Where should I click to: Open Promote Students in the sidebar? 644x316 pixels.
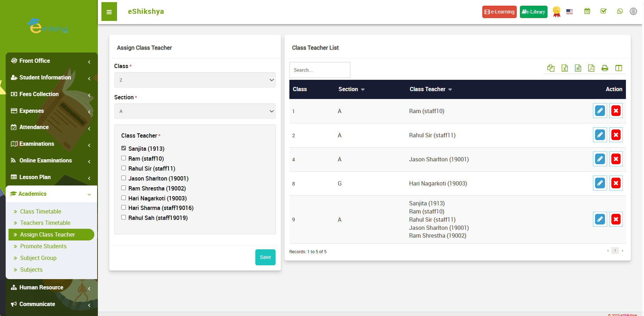pyautogui.click(x=43, y=246)
